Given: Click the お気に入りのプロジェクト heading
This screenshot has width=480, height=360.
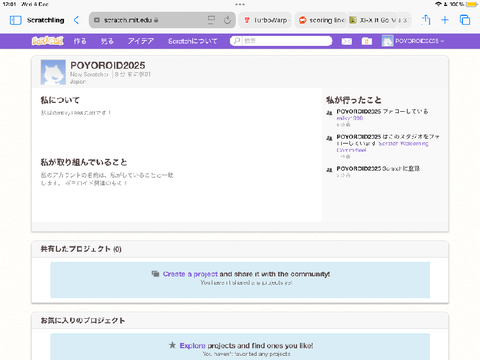Looking at the screenshot, I should (x=83, y=320).
